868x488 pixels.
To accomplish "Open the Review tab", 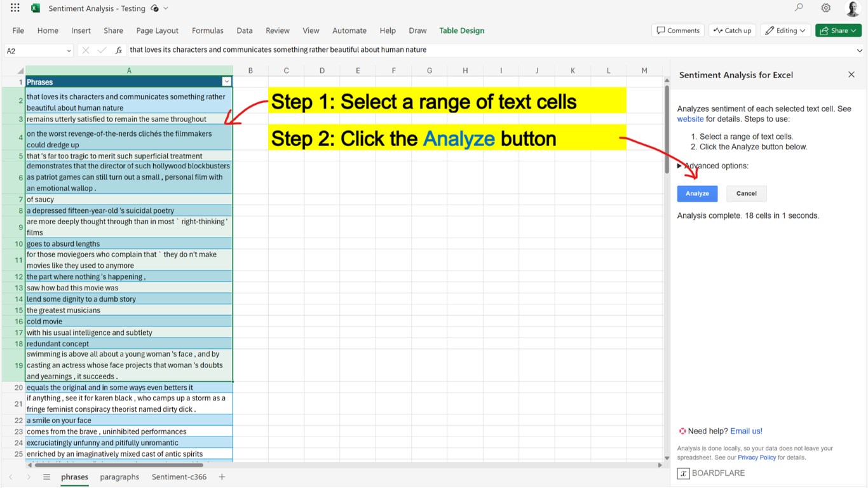I will tap(278, 30).
